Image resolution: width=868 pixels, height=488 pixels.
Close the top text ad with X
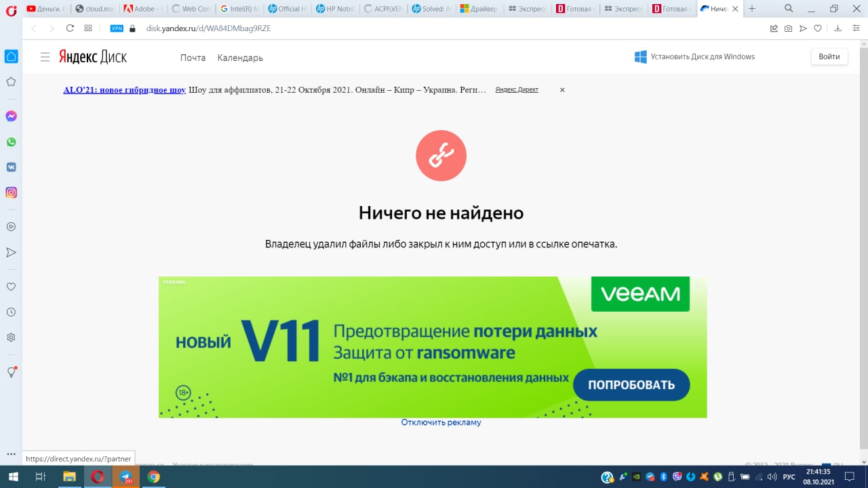562,89
